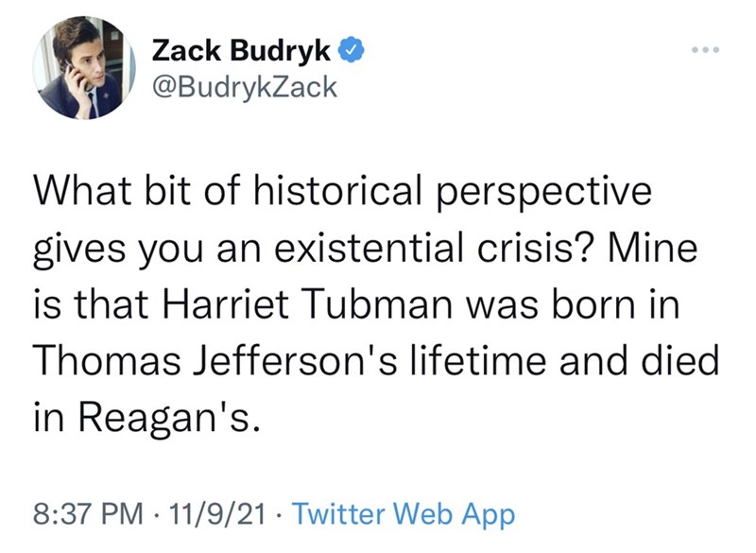Open the @BudrykZack profile handle
The height and width of the screenshot is (553, 756).
pos(242,85)
